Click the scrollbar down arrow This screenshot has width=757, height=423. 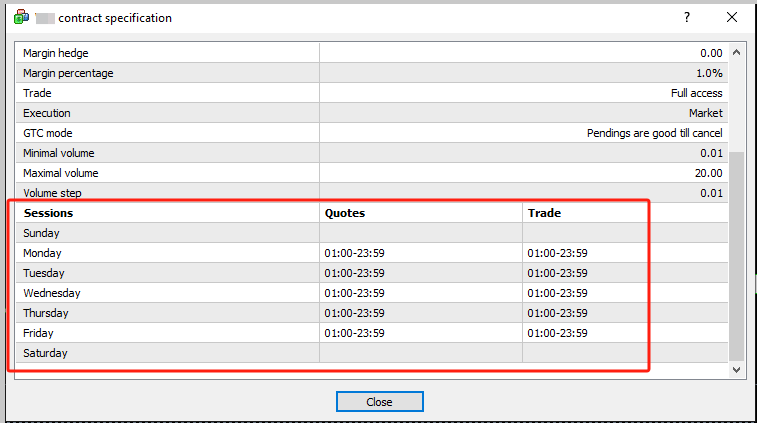737,369
